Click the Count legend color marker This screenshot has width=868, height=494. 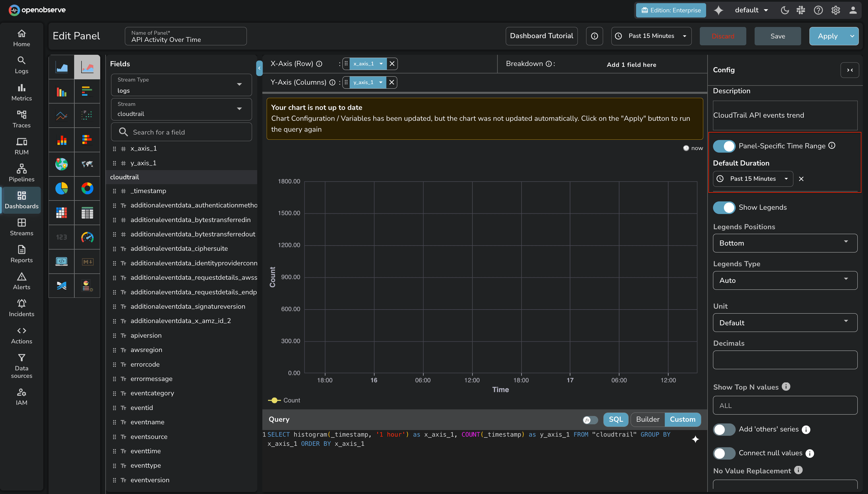(274, 400)
